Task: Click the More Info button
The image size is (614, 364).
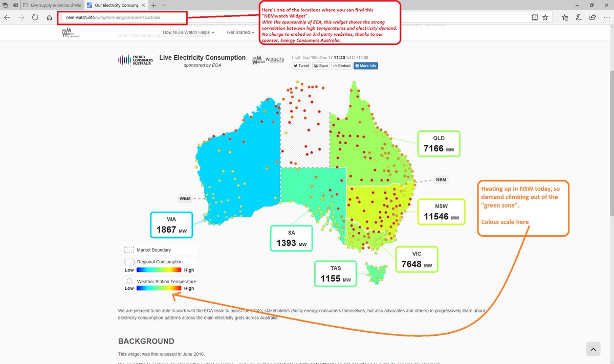Action: 366,65
